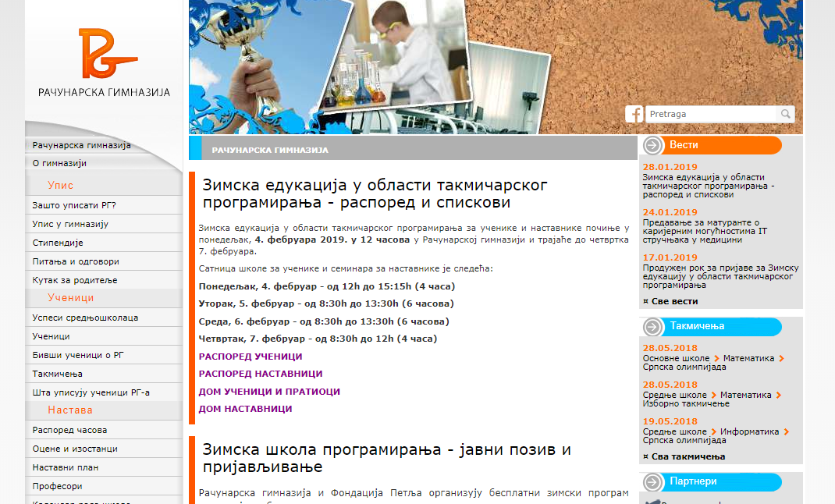This screenshot has height=504, width=835.
Task: Click the arrow icon beside Вести header
Action: click(654, 145)
